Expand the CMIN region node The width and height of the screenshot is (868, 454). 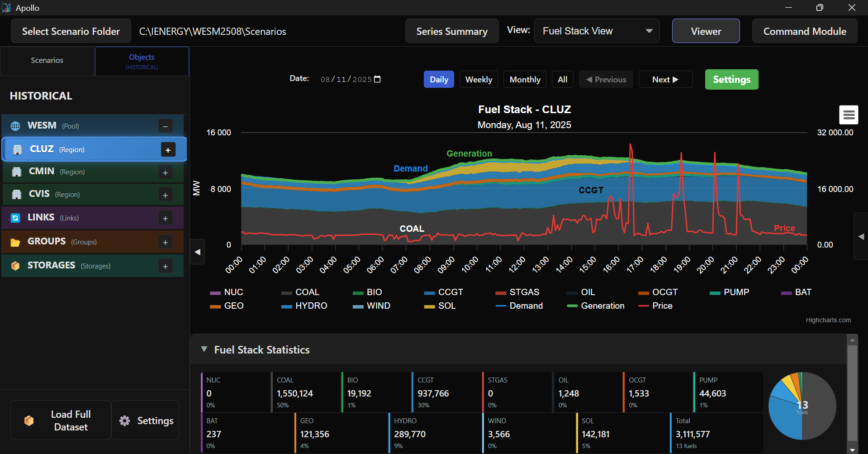165,172
